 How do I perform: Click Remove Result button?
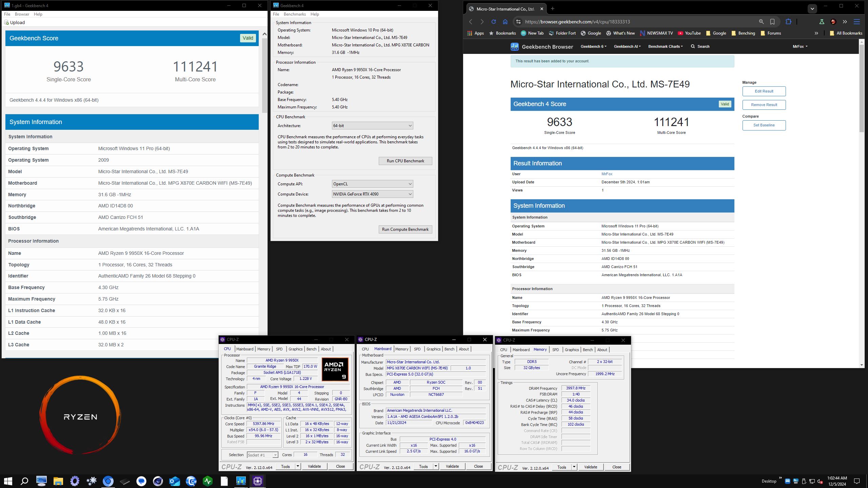point(764,105)
